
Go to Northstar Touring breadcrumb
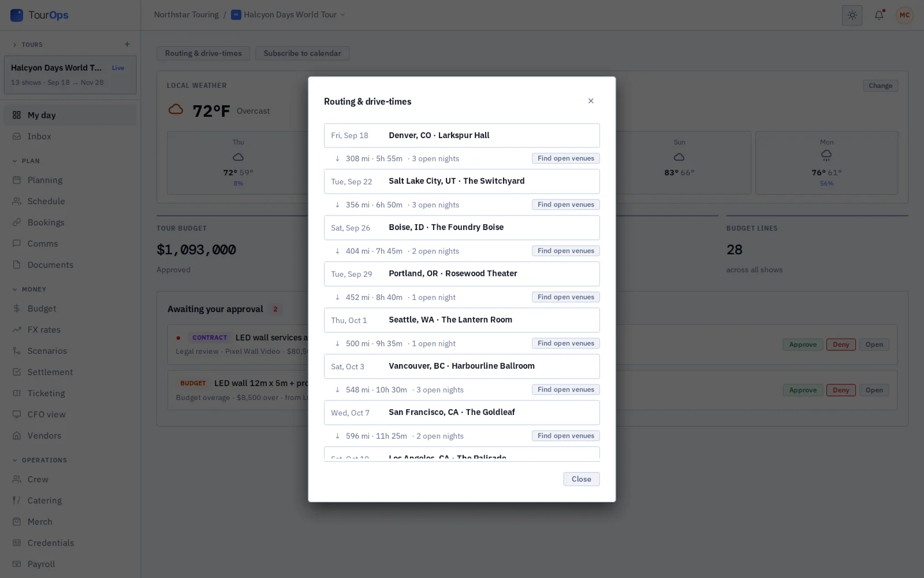pyautogui.click(x=186, y=15)
